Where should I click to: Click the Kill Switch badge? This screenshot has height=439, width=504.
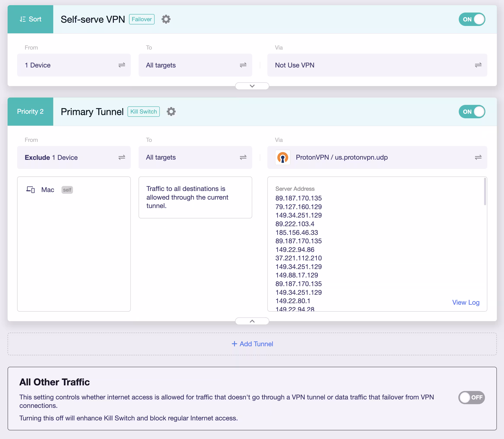143,111
